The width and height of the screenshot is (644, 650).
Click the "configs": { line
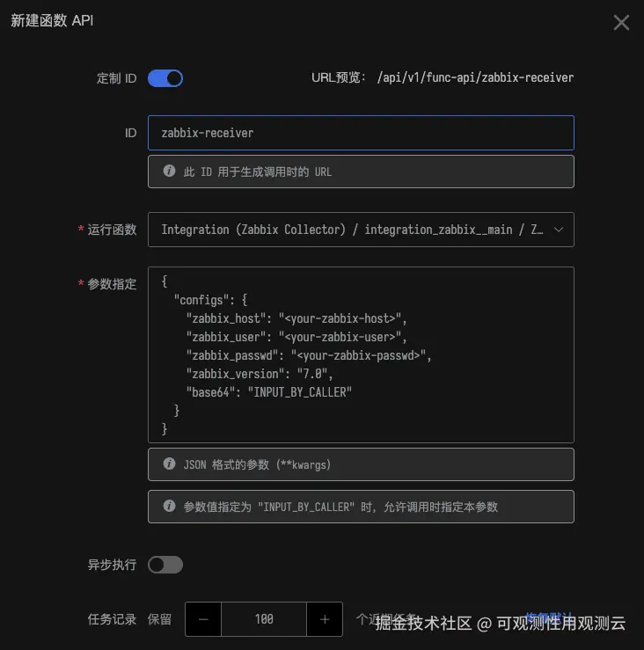point(210,300)
